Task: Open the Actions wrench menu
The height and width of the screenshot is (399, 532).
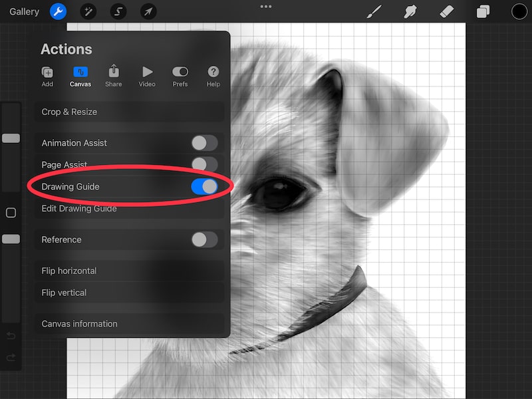Action: coord(57,11)
